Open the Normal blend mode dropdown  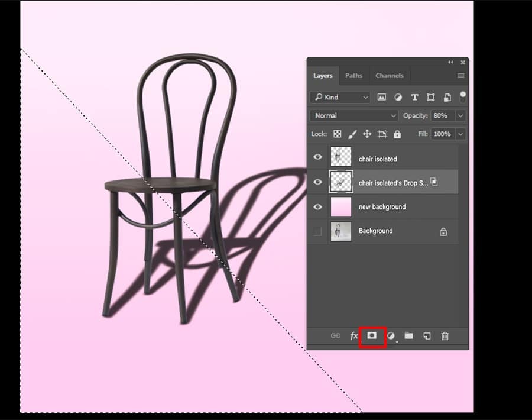[353, 115]
